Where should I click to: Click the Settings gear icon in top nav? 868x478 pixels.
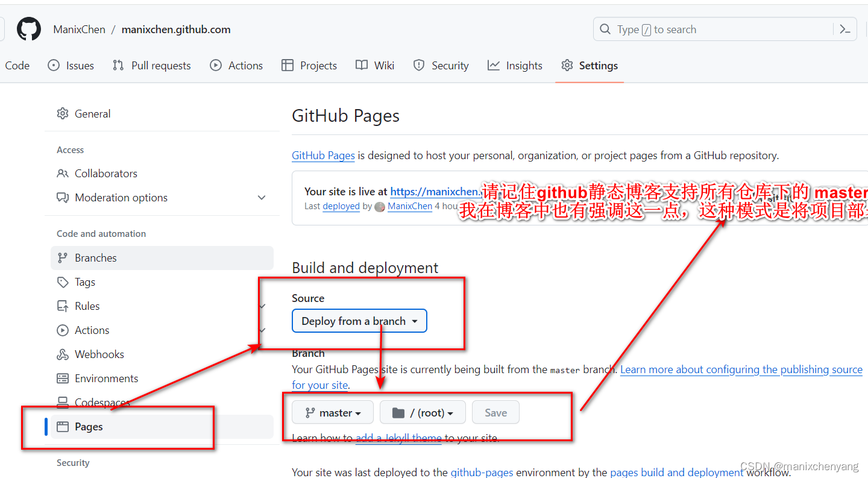[567, 65]
